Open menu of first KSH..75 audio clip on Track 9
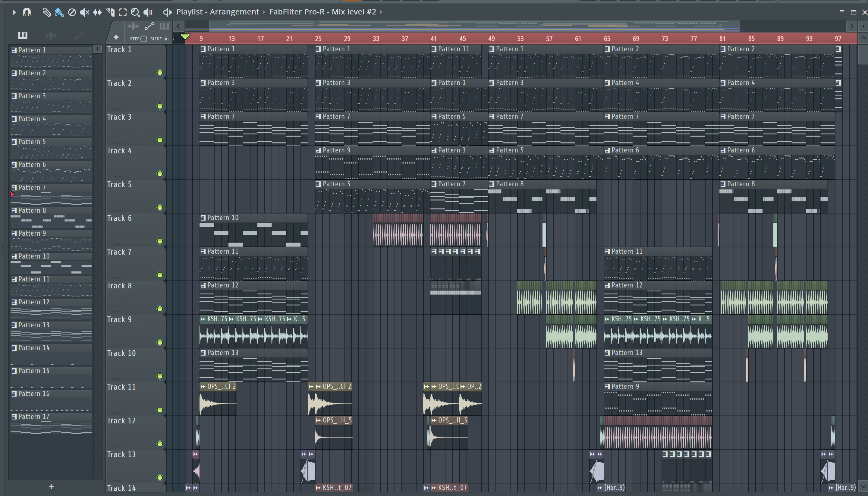 click(203, 319)
